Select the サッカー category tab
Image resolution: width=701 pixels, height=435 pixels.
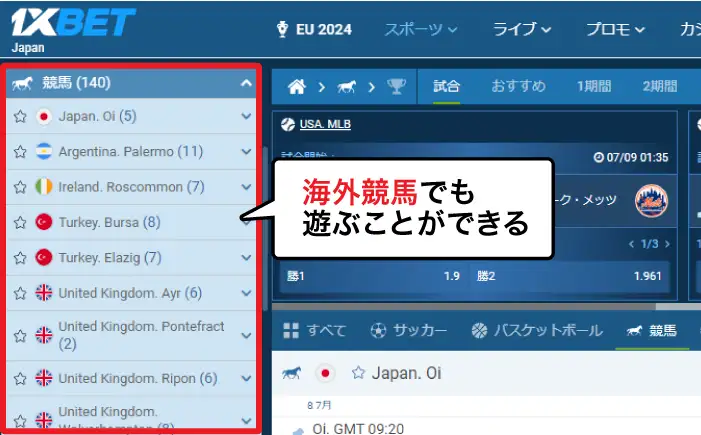pyautogui.click(x=408, y=331)
